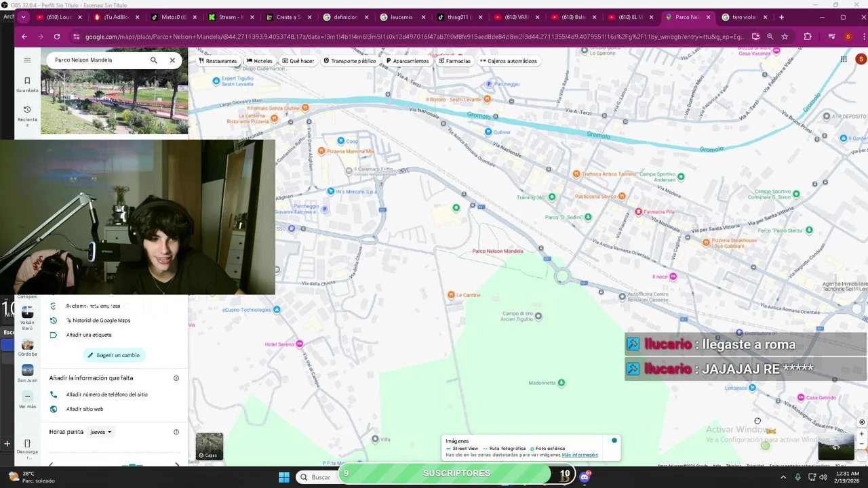Screen dimensions: 868x488
Task: Select the Cajeros automáticos chip
Action: (x=509, y=61)
